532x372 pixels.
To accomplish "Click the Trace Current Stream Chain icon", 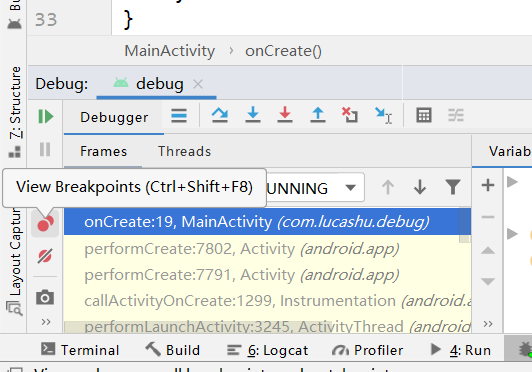I will [x=456, y=115].
